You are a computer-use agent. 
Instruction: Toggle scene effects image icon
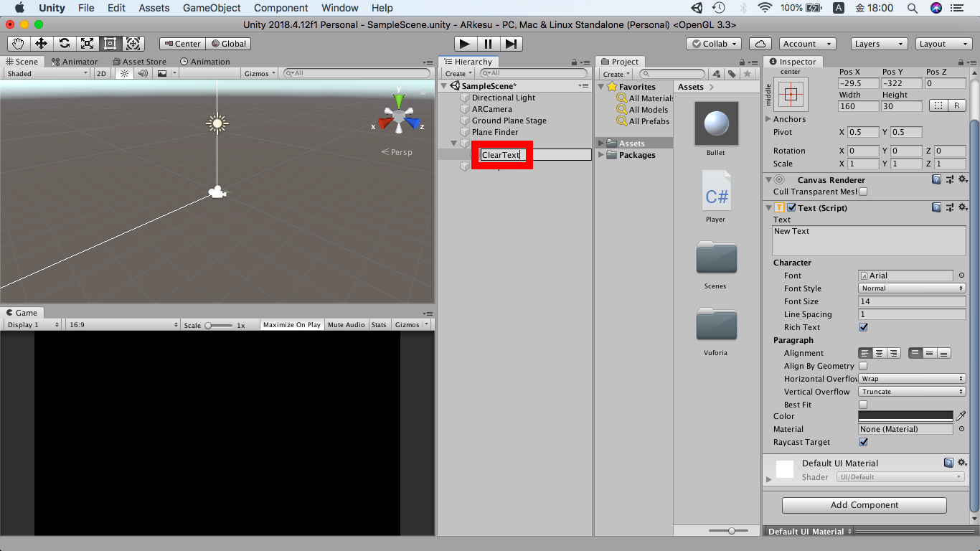click(x=163, y=73)
